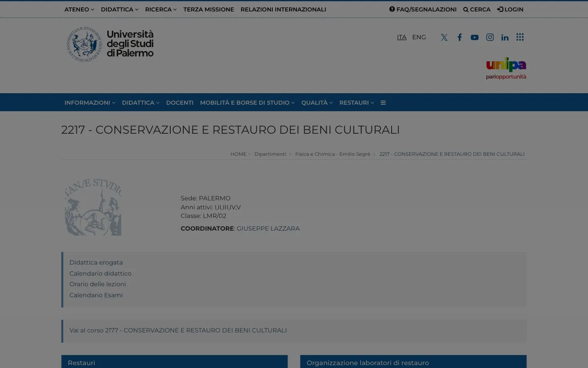588x368 pixels.
Task: Click Fisica e Chimica - Emilio Segrè breadcrumb
Action: click(333, 154)
